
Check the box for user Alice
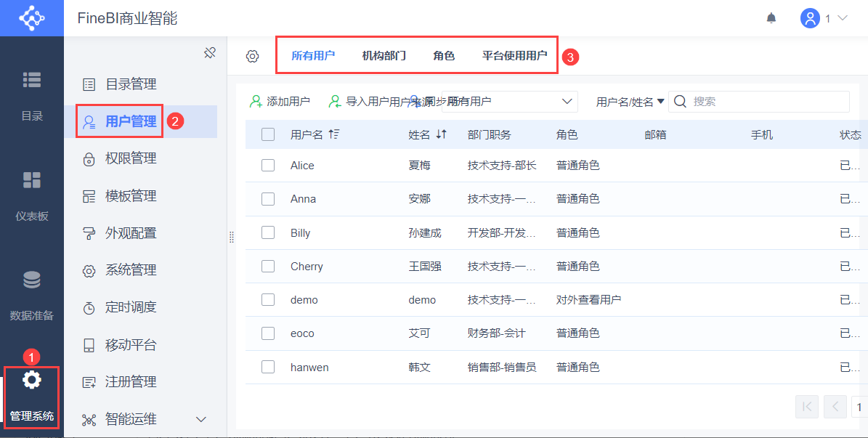tap(268, 166)
